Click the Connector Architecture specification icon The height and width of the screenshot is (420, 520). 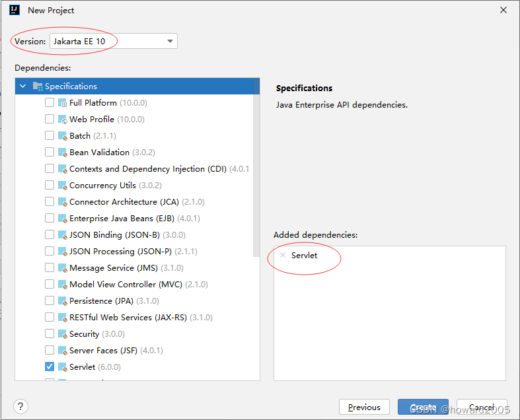(x=62, y=202)
